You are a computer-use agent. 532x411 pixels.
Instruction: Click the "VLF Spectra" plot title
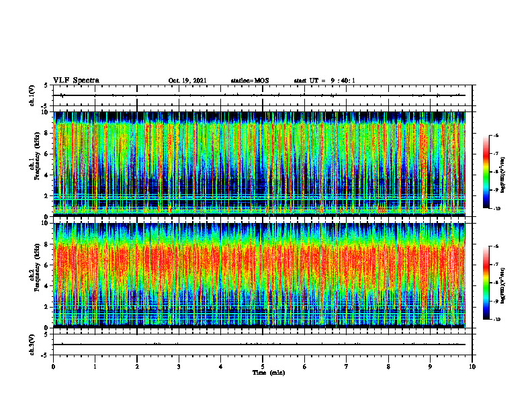click(x=76, y=81)
